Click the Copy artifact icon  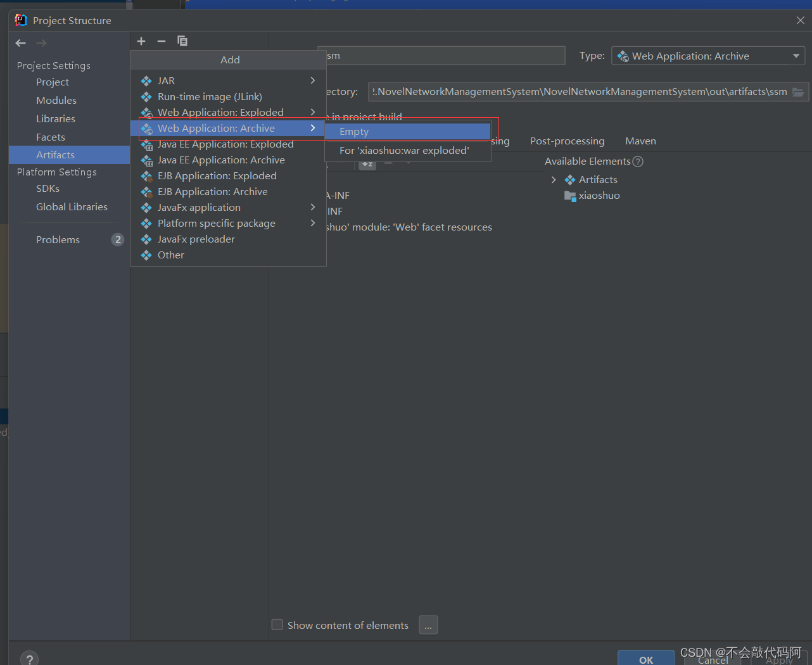[x=182, y=41]
